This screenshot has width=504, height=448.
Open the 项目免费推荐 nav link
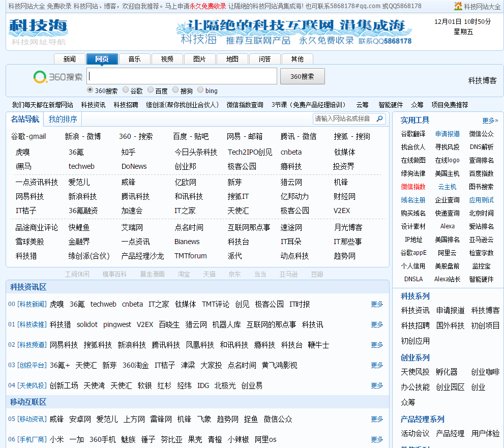click(450, 105)
